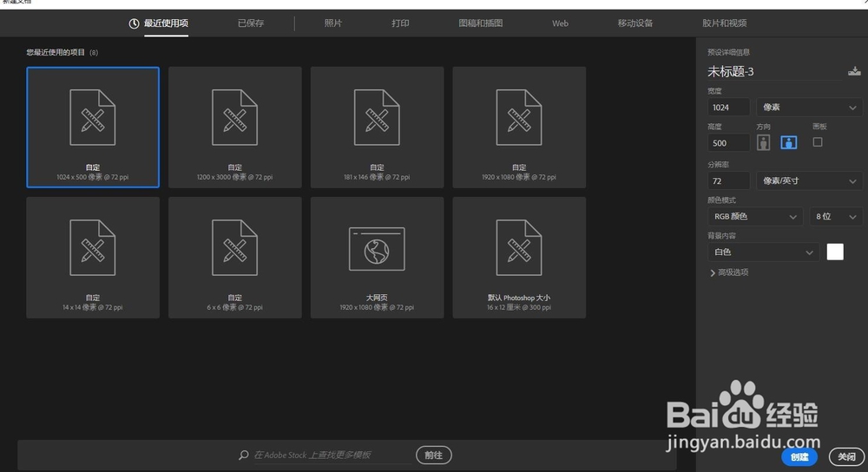
Task: Click the height field showing 500
Action: [x=728, y=143]
